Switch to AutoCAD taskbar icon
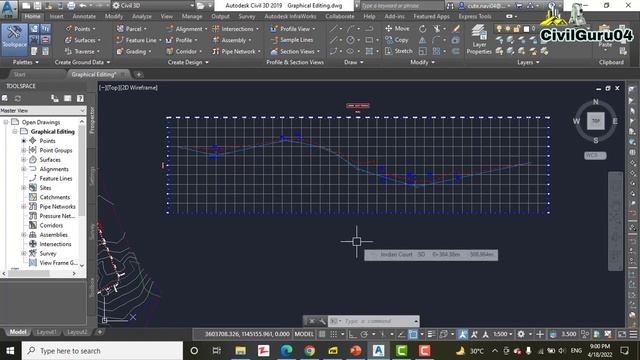The width and height of the screenshot is (640, 360). tap(378, 351)
